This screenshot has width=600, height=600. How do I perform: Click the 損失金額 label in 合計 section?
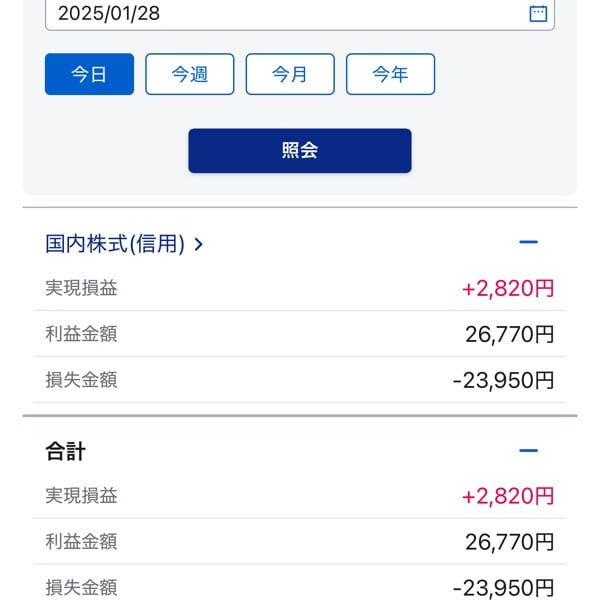coord(81,587)
